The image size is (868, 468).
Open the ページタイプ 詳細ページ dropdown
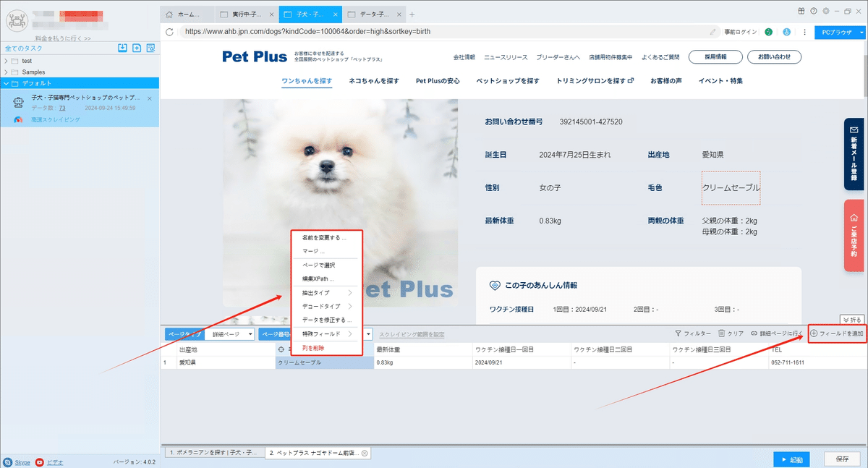230,334
